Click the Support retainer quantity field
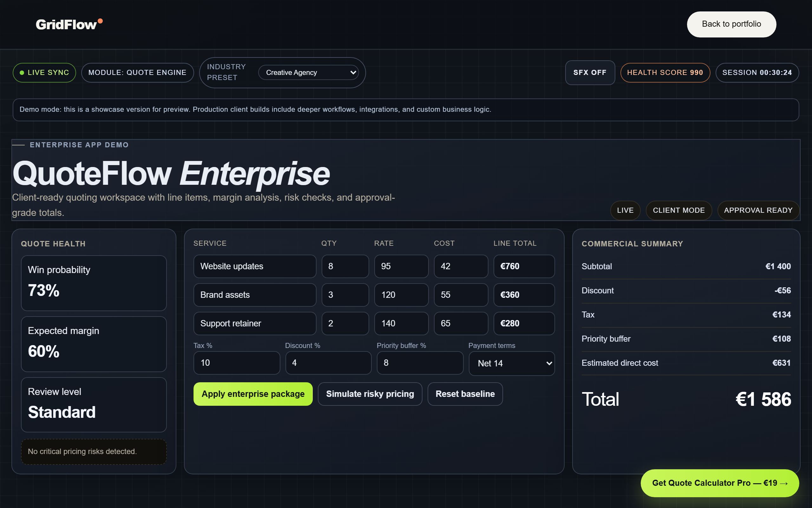Image resolution: width=812 pixels, height=508 pixels. coord(345,323)
